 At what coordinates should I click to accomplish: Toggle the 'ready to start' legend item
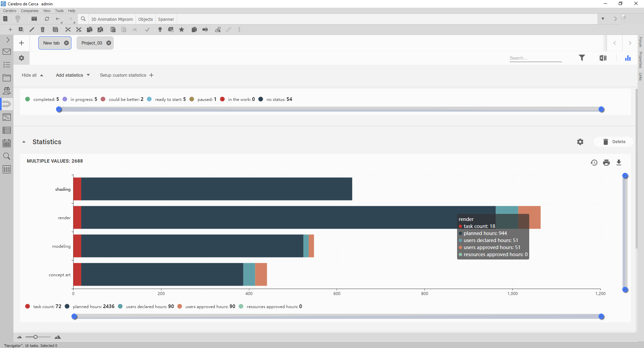[166, 99]
